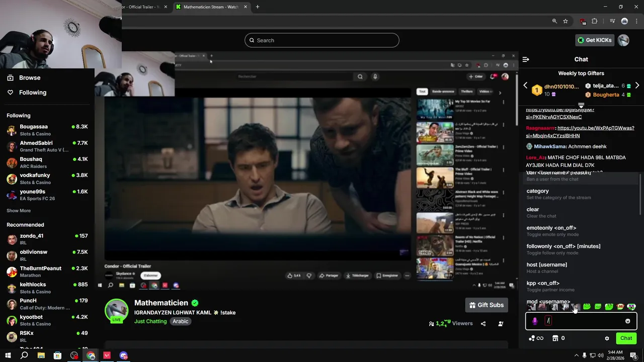Open Boushaq channel in sidebar

[x=47, y=162]
